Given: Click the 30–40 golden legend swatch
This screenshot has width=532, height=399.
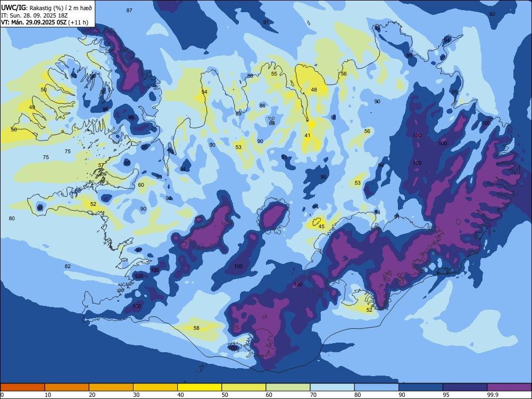Looking at the screenshot, I should click(155, 387).
